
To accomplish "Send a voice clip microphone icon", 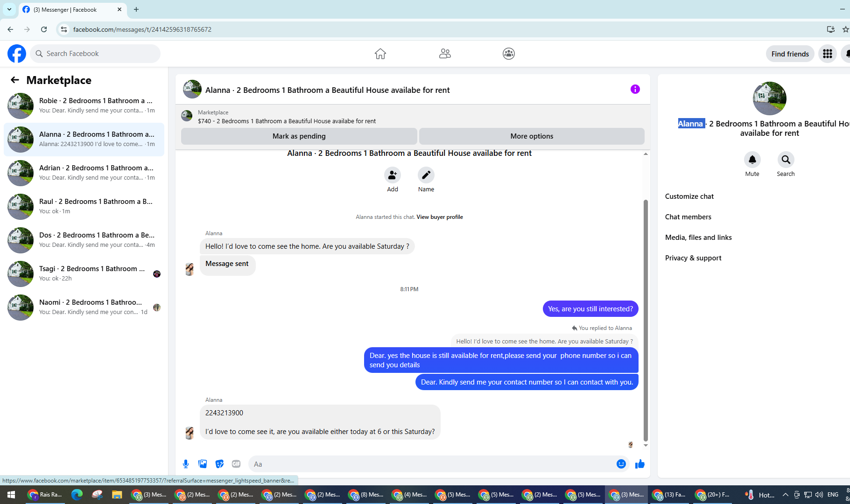I will (x=186, y=464).
